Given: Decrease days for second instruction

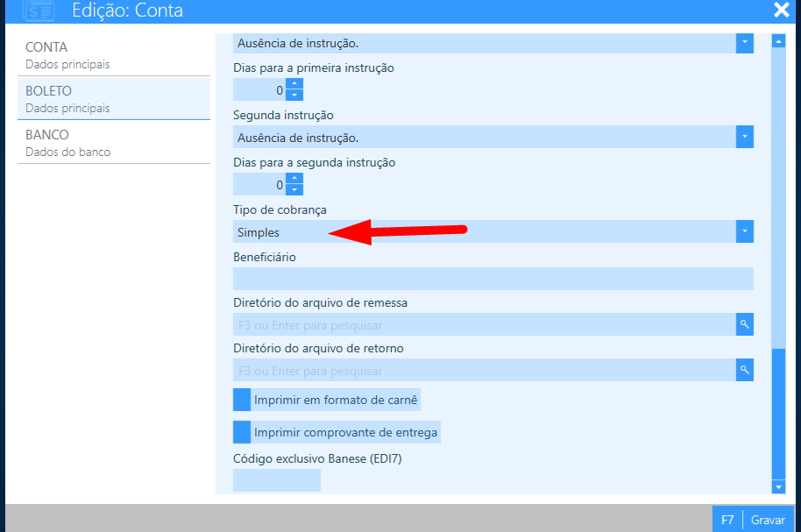Looking at the screenshot, I should pos(294,189).
